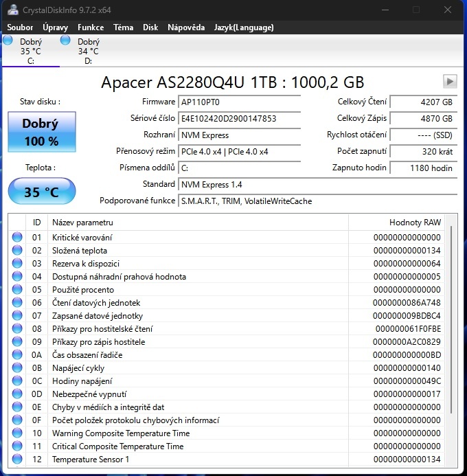Click the Písmena oddílů field C:
Screen dimensions: 467x476
(x=240, y=168)
